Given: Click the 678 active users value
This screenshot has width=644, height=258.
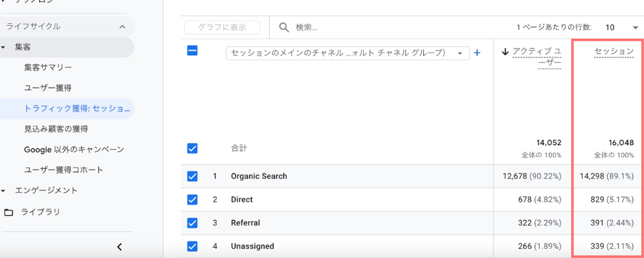Looking at the screenshot, I should (524, 199).
